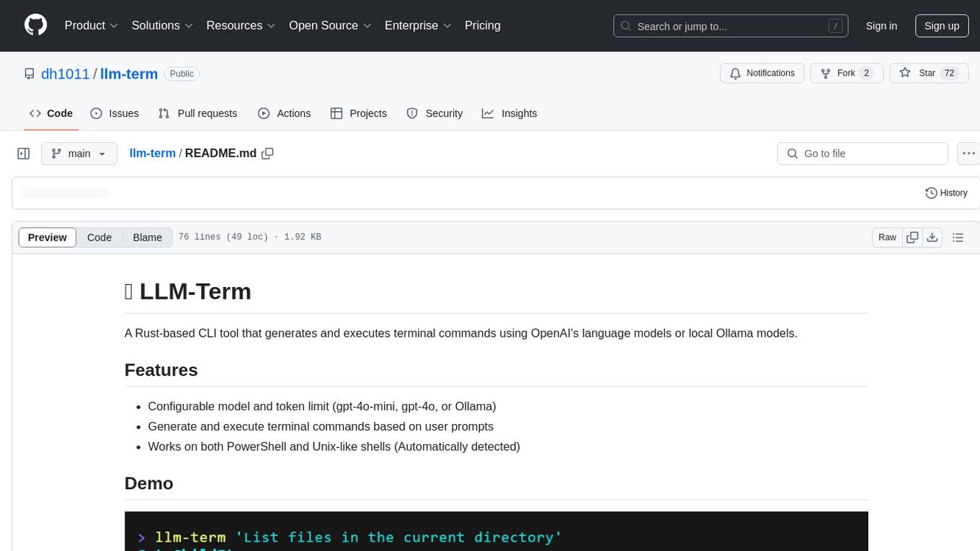
Task: Switch to Blame view
Action: click(x=147, y=237)
